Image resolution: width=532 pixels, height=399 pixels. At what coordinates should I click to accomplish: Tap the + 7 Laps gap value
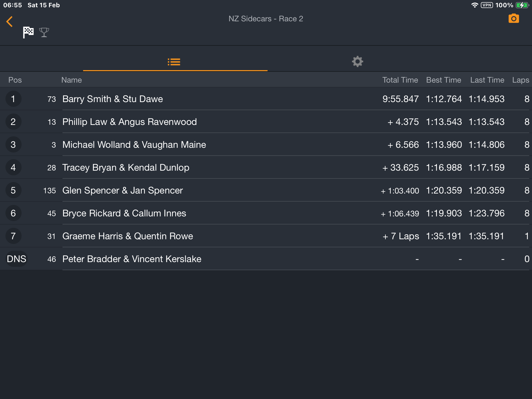click(401, 236)
